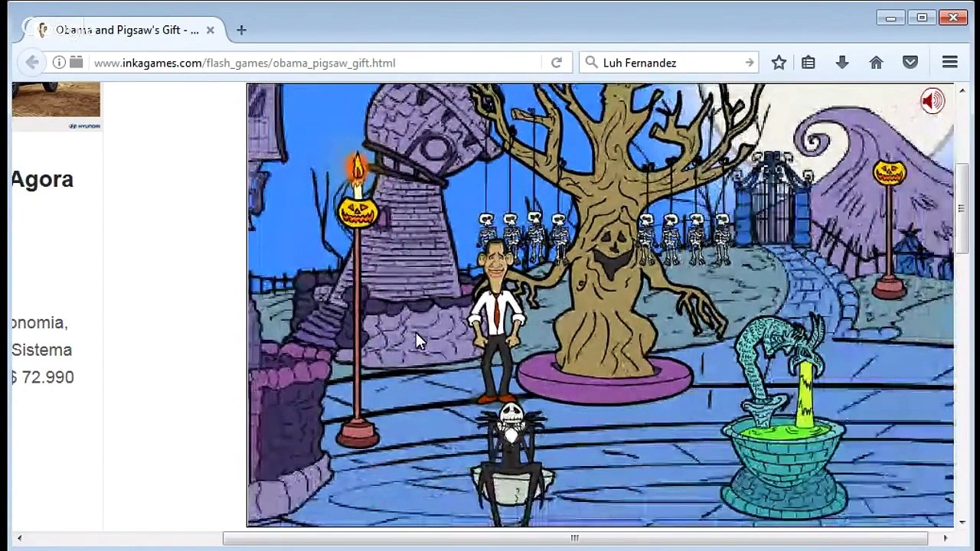
Task: Go to the Firefox home page
Action: click(x=876, y=63)
